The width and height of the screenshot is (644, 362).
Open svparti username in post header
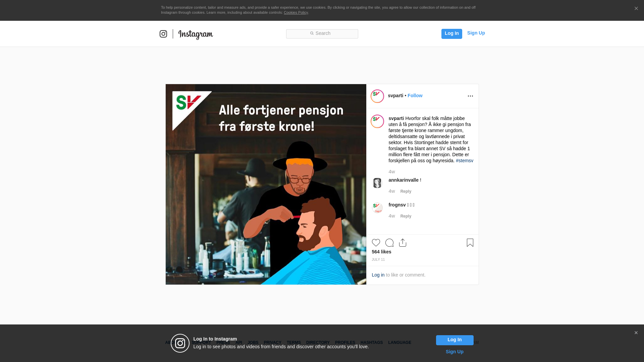[x=395, y=96]
